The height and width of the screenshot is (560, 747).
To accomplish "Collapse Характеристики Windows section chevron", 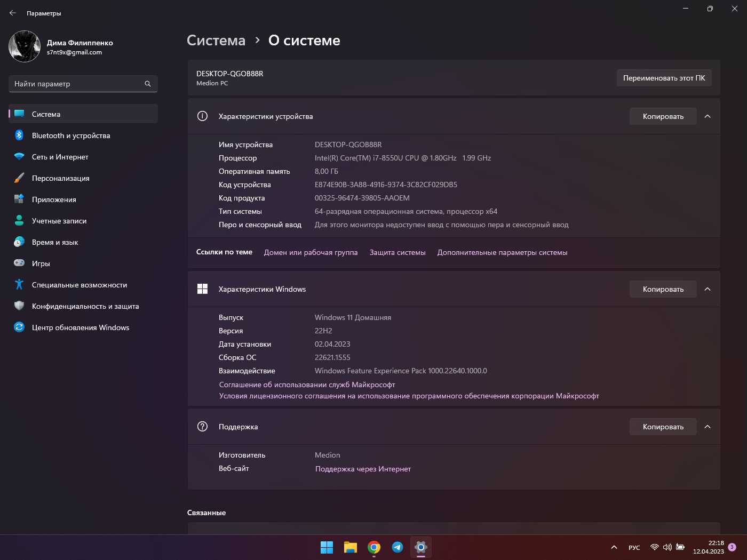I will tap(708, 289).
